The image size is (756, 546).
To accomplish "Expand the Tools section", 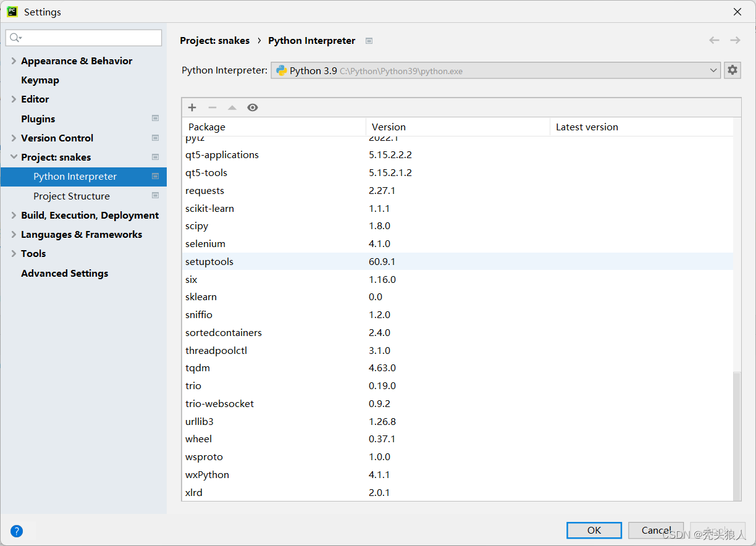I will tap(14, 253).
